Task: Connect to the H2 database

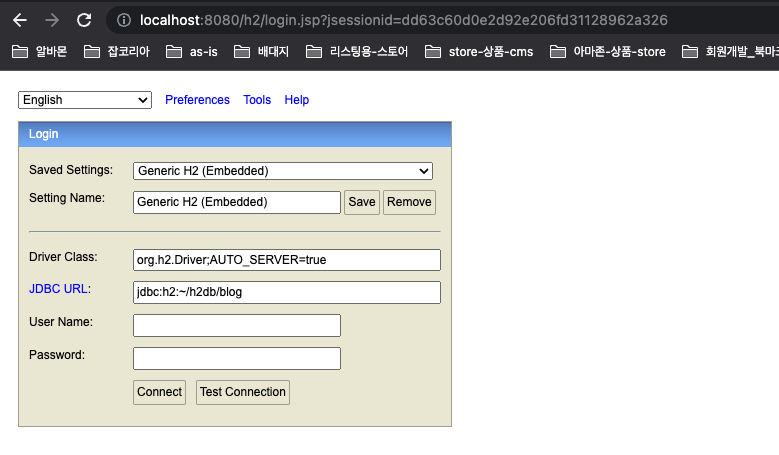Action: coord(159,392)
